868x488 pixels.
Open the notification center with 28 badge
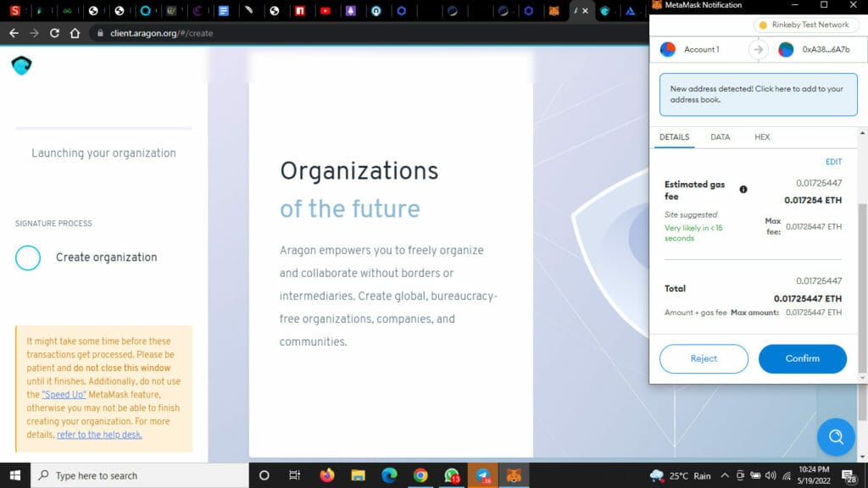tap(849, 476)
